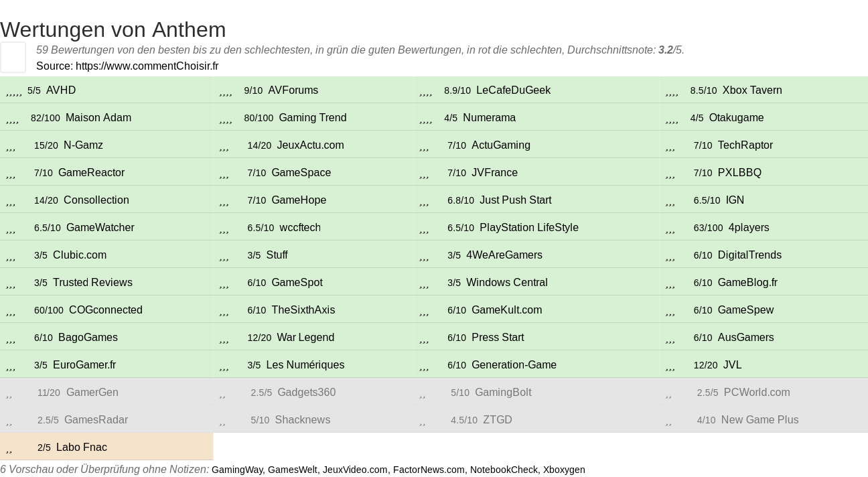This screenshot has height=477, width=868.
Task: Open the commentChoisir.fr source link
Action: point(147,66)
